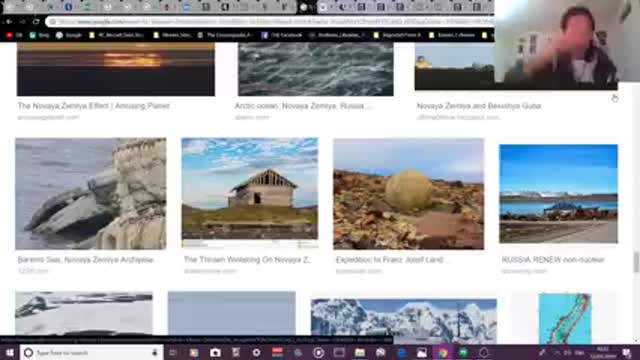Switch to Chrome via its taskbar icon
The height and width of the screenshot is (360, 640).
coord(443,353)
